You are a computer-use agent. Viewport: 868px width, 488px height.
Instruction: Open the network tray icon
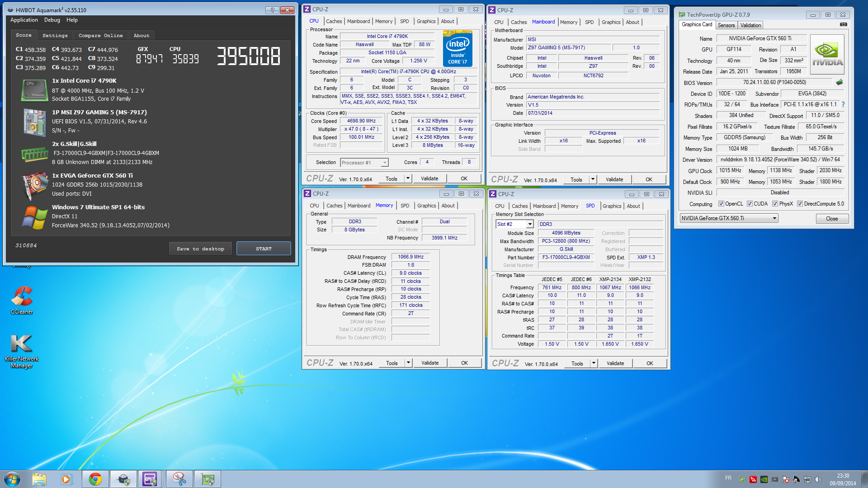[x=807, y=479]
